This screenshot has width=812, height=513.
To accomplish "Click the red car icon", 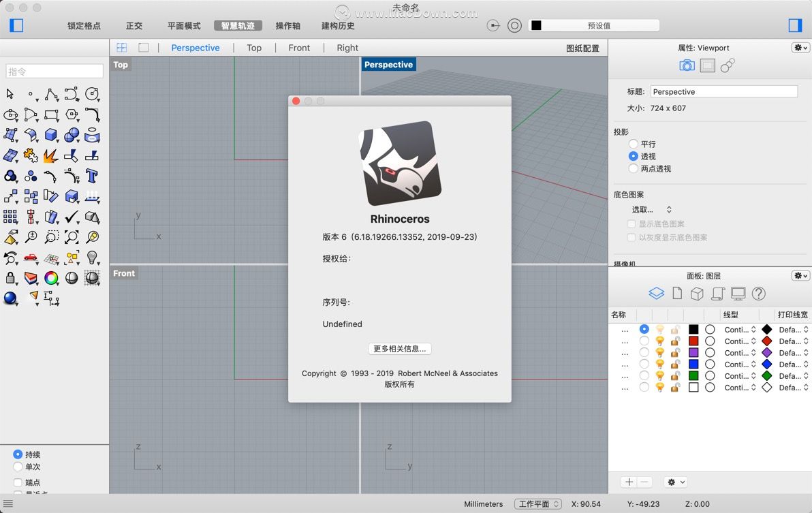I will [31, 258].
